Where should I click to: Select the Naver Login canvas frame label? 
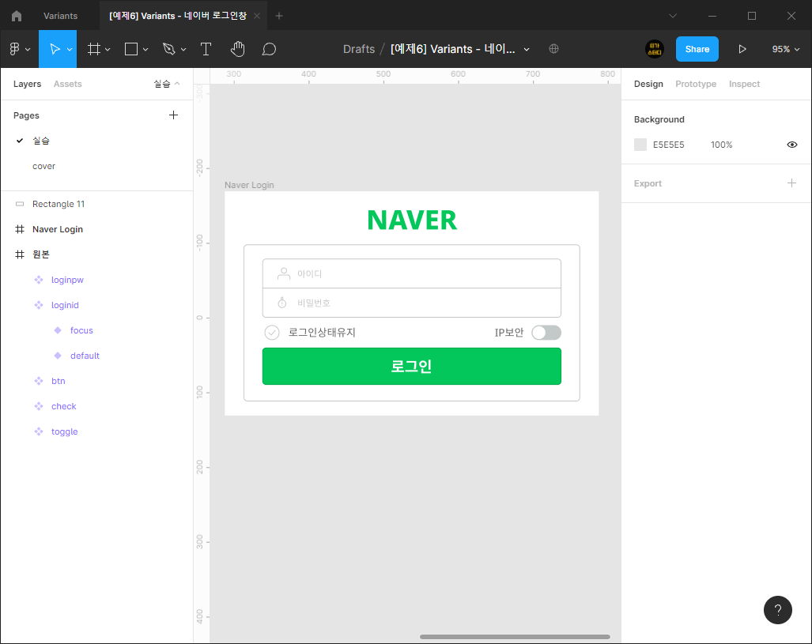(x=249, y=185)
